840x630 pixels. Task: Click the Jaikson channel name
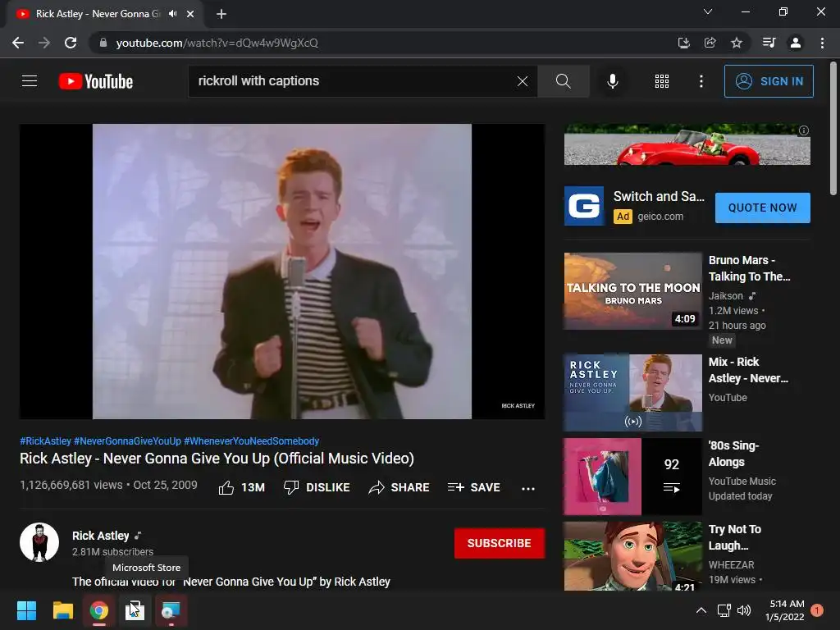[725, 295]
